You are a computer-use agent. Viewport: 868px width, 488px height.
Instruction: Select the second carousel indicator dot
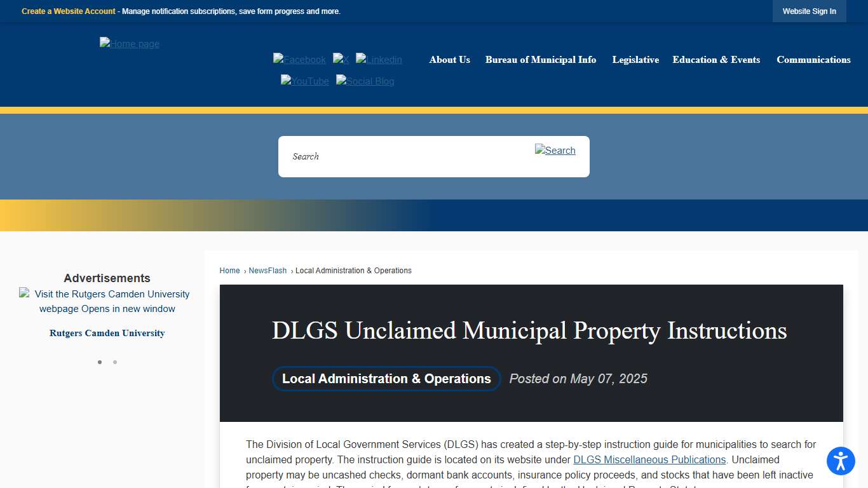[x=115, y=362]
